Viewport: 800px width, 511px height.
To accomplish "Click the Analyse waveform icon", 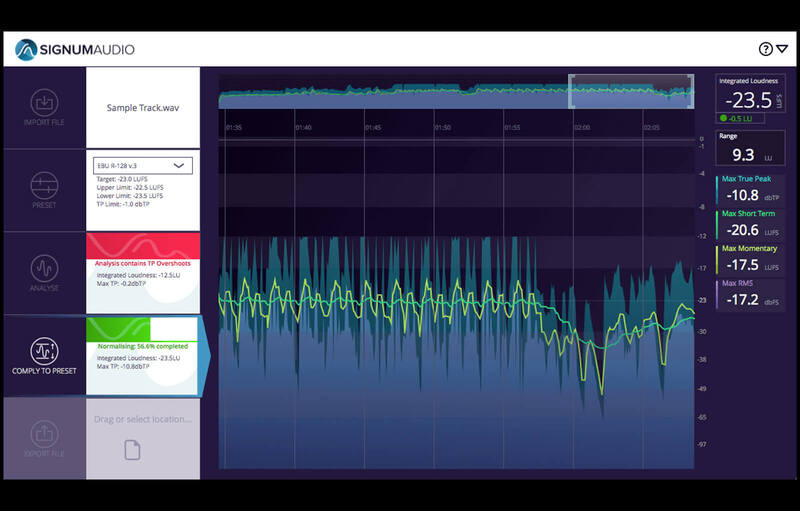I will [x=44, y=268].
